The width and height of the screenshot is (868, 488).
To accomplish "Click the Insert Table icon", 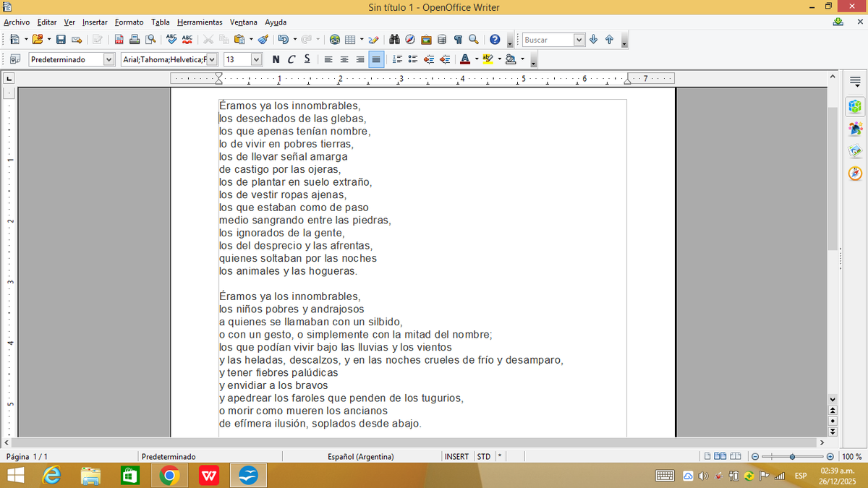I will tap(350, 40).
